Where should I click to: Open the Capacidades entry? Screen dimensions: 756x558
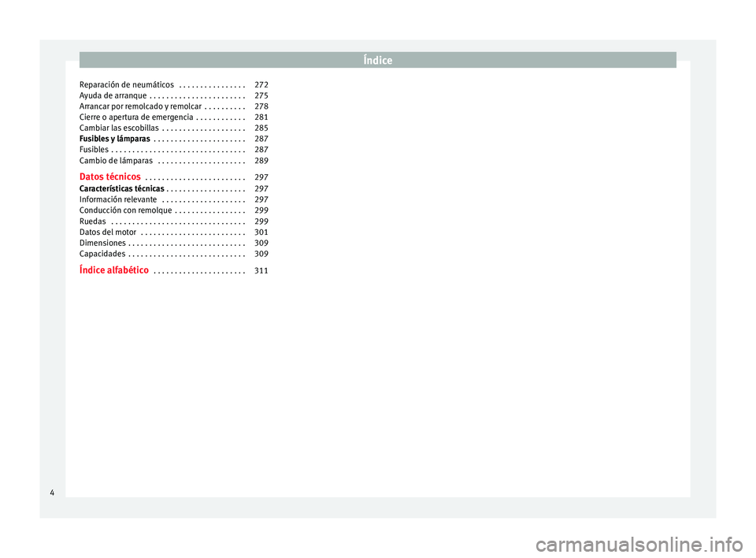[102, 255]
